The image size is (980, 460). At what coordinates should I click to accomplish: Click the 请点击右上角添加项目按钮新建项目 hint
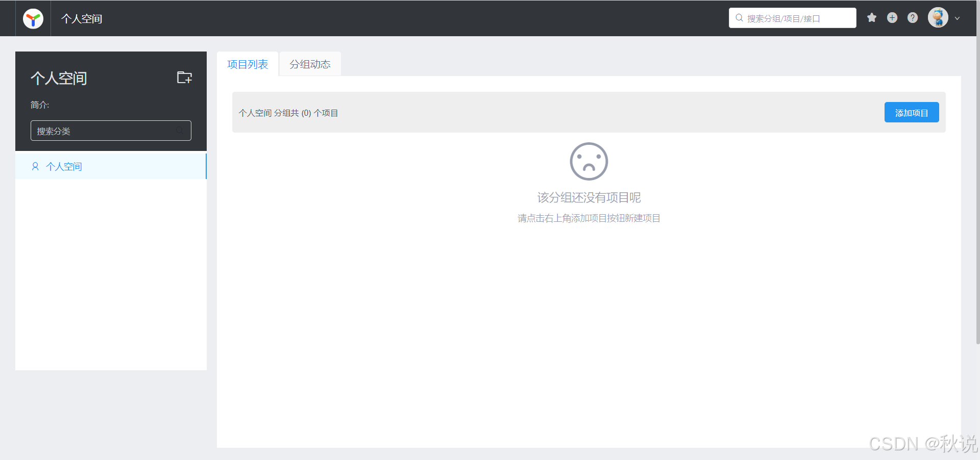tap(589, 218)
